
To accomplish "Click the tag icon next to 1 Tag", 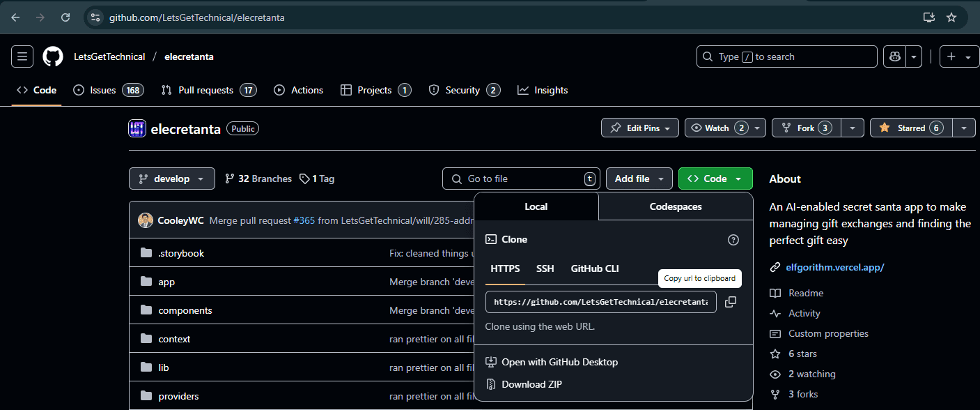I will [x=304, y=179].
